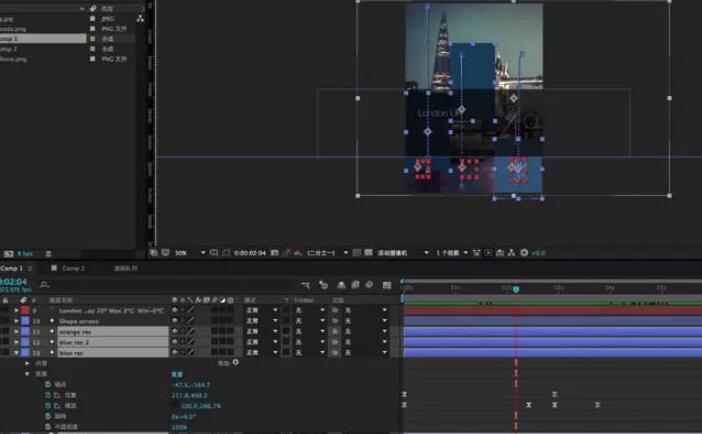Click the red label color of London layer

point(25,310)
